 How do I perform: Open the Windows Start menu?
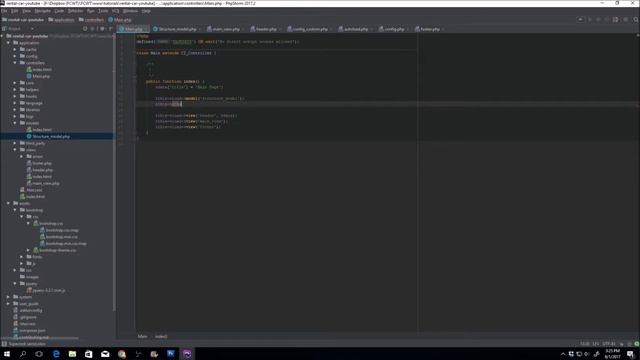pos(7,354)
